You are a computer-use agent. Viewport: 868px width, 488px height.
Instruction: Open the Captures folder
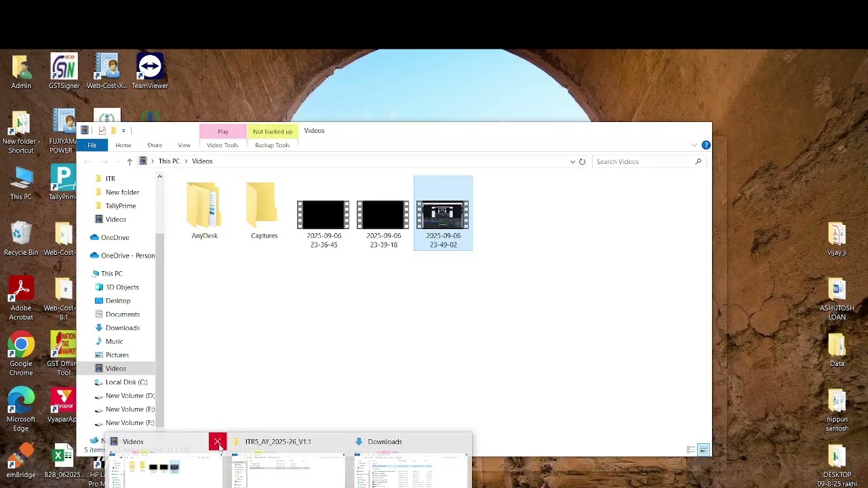pos(264,211)
